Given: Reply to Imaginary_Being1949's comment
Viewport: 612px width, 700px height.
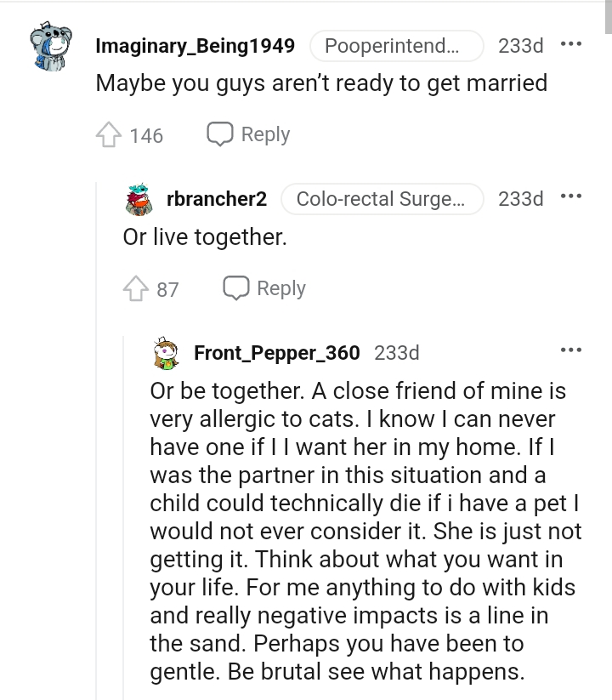Looking at the screenshot, I should (265, 134).
